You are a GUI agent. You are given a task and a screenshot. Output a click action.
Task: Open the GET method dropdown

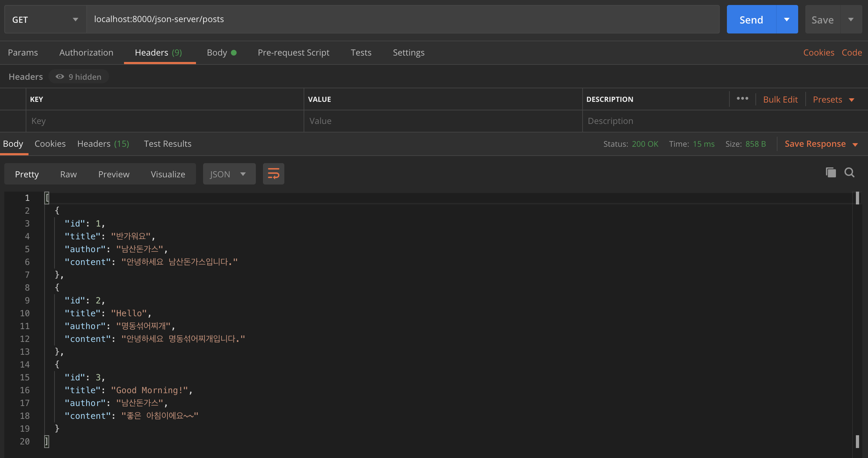(45, 20)
